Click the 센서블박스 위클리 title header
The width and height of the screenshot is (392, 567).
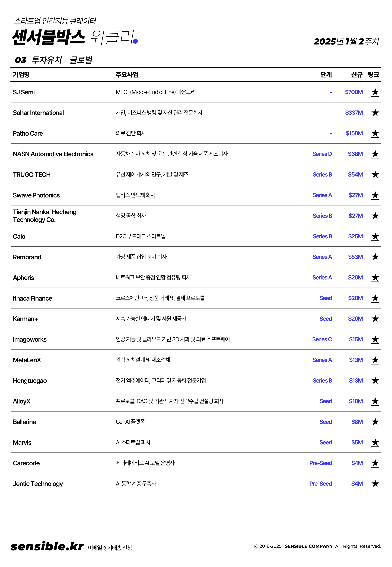(x=75, y=37)
